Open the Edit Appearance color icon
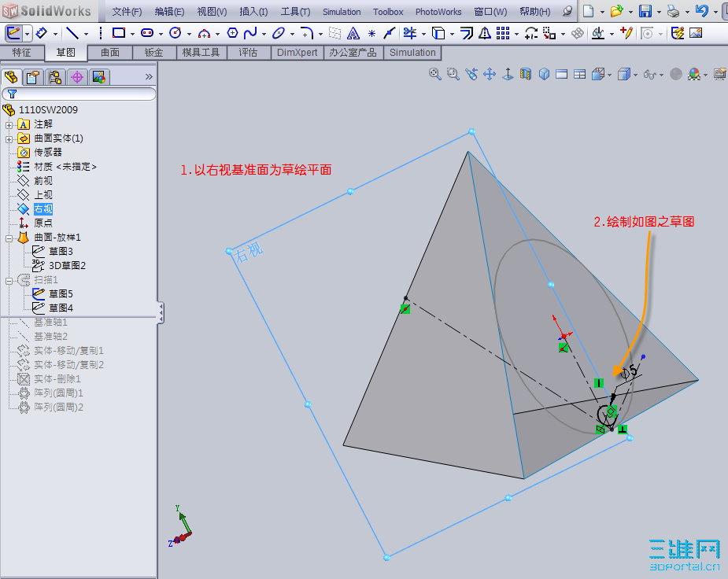 [694, 74]
